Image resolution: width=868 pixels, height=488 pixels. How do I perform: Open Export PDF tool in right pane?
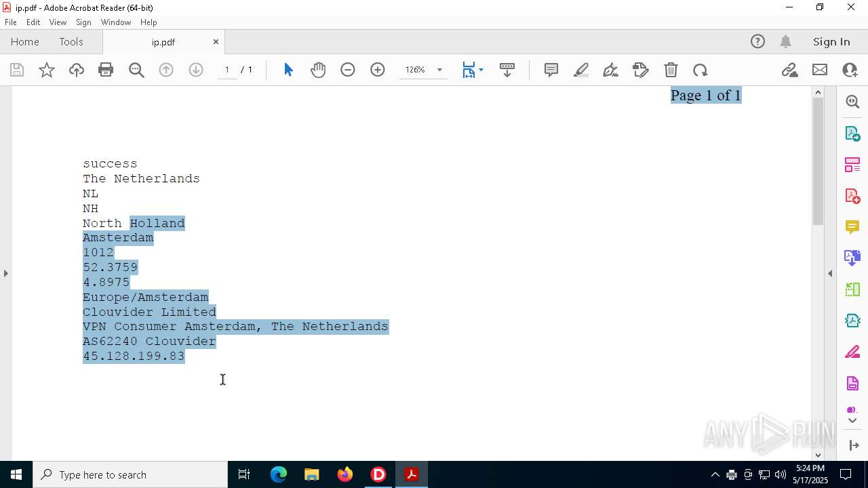852,133
